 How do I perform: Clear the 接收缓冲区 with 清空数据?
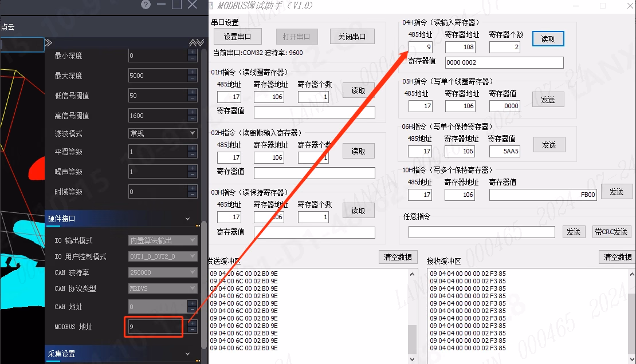(x=618, y=257)
